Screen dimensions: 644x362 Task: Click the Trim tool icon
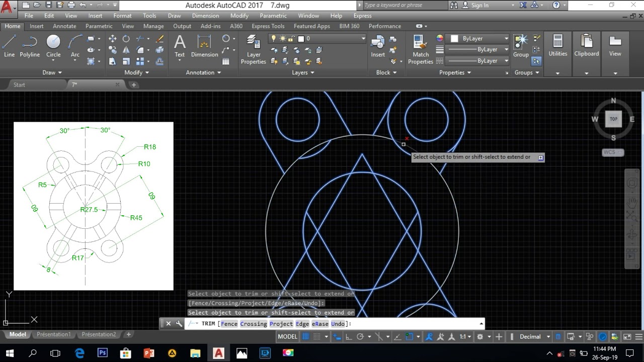pos(140,39)
